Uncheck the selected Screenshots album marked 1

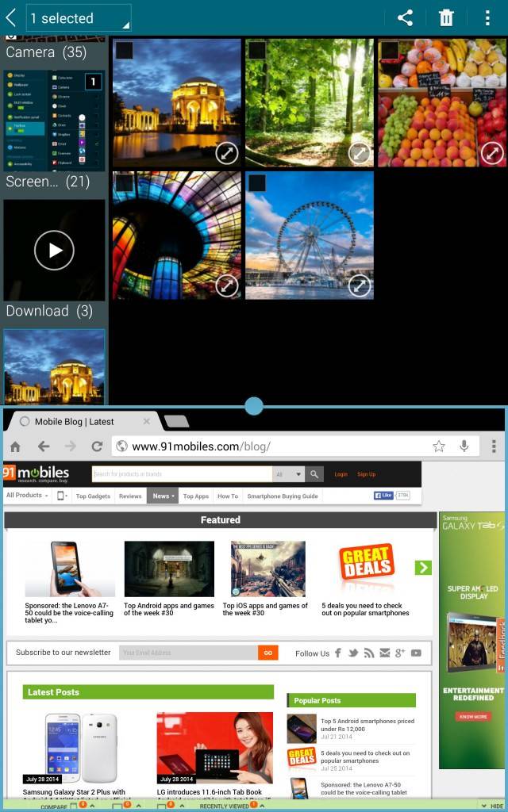94,82
